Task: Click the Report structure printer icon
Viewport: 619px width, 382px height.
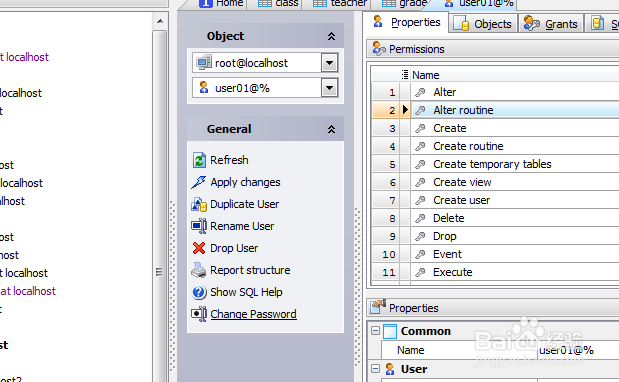Action: pyautogui.click(x=199, y=270)
